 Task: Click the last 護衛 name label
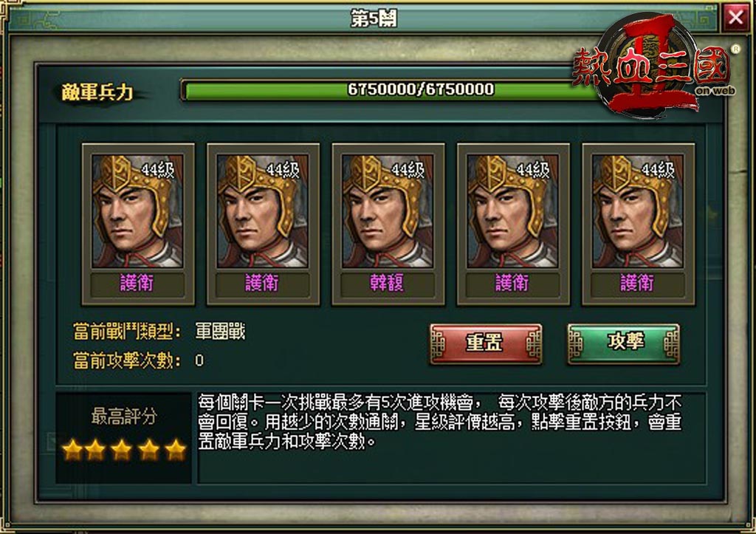point(637,283)
